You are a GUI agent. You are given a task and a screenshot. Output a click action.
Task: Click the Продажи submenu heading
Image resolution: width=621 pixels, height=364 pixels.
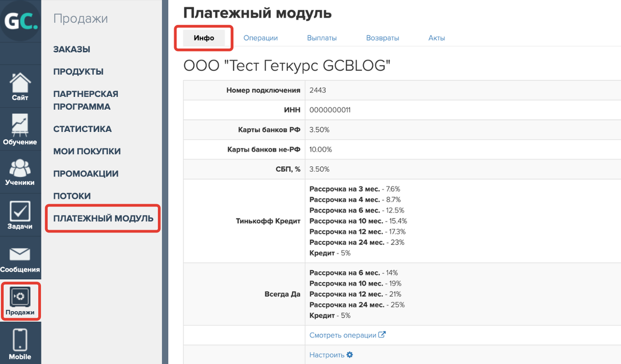click(80, 19)
